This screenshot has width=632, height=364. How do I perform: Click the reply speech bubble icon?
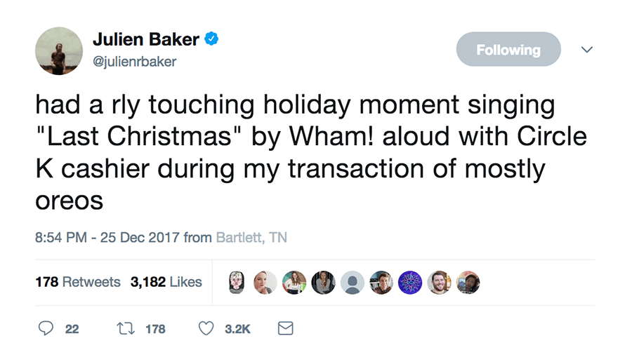coord(46,328)
